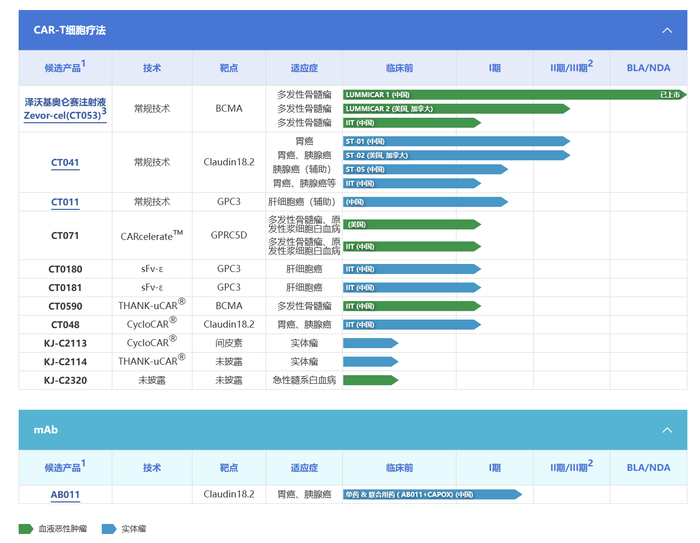Click the GPRC5D target cell
This screenshot has height=543, width=700.
click(x=229, y=235)
